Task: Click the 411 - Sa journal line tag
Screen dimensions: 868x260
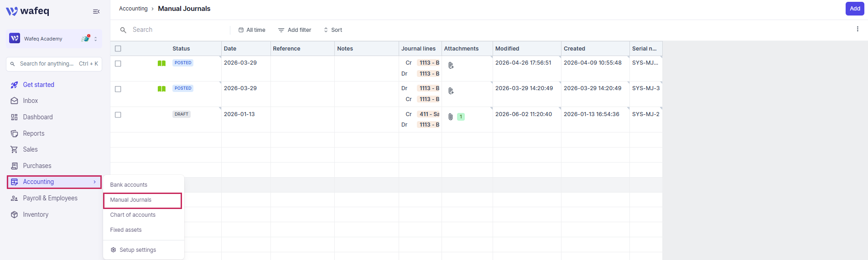Action: point(429,114)
